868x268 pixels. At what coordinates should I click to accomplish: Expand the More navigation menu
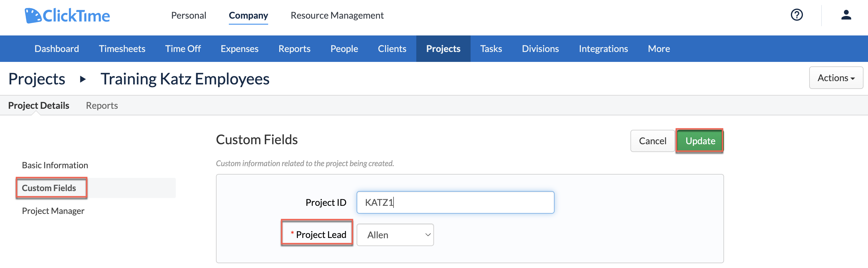659,49
